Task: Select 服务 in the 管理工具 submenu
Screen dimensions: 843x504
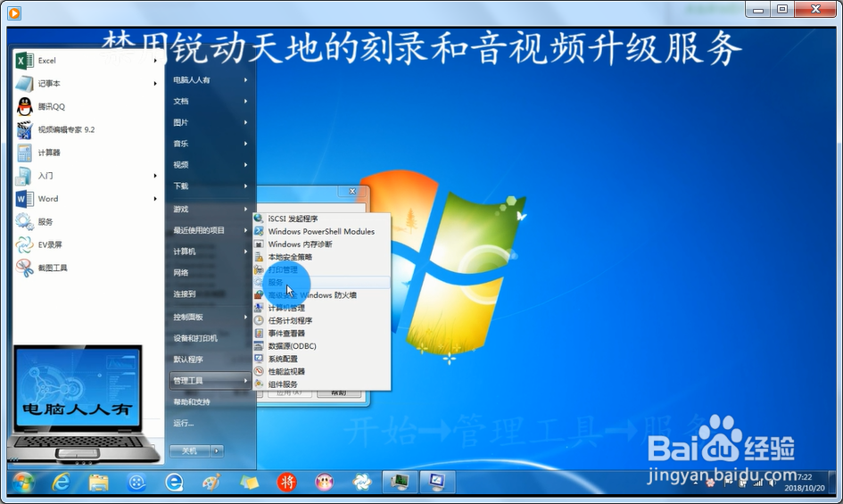Action: tap(321, 283)
